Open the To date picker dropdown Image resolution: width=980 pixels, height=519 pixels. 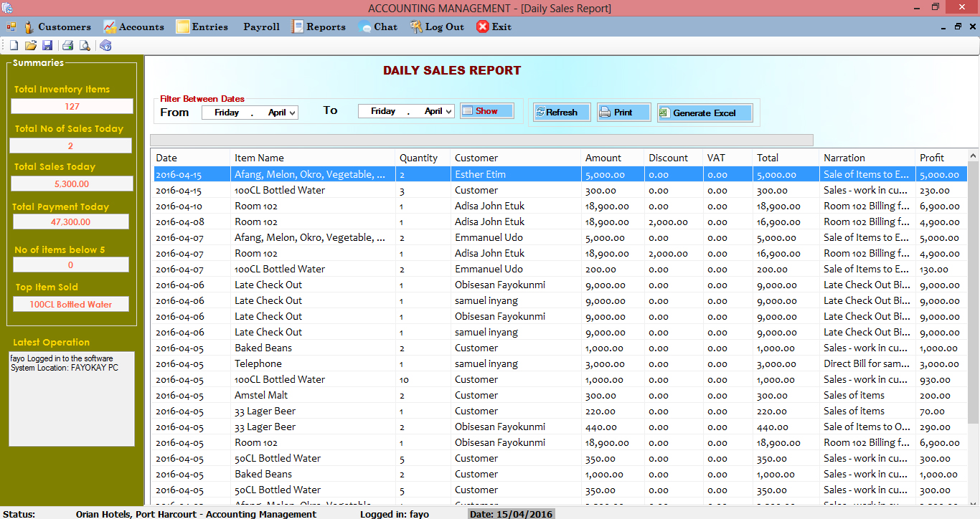tap(449, 112)
